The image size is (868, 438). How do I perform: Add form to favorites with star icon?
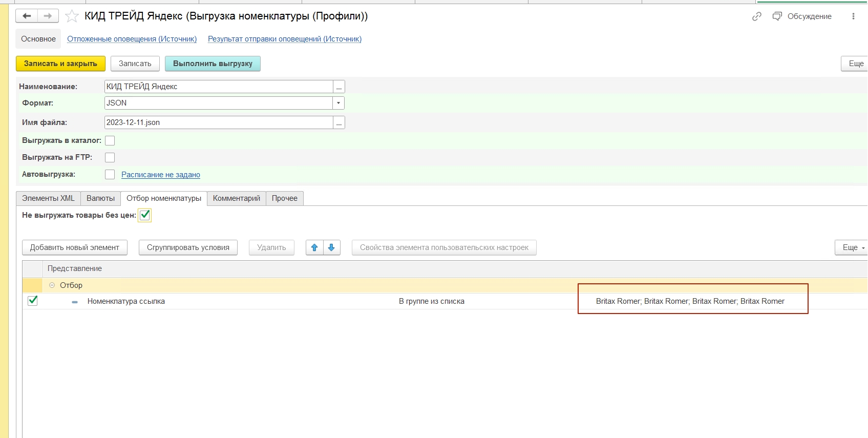pyautogui.click(x=72, y=16)
